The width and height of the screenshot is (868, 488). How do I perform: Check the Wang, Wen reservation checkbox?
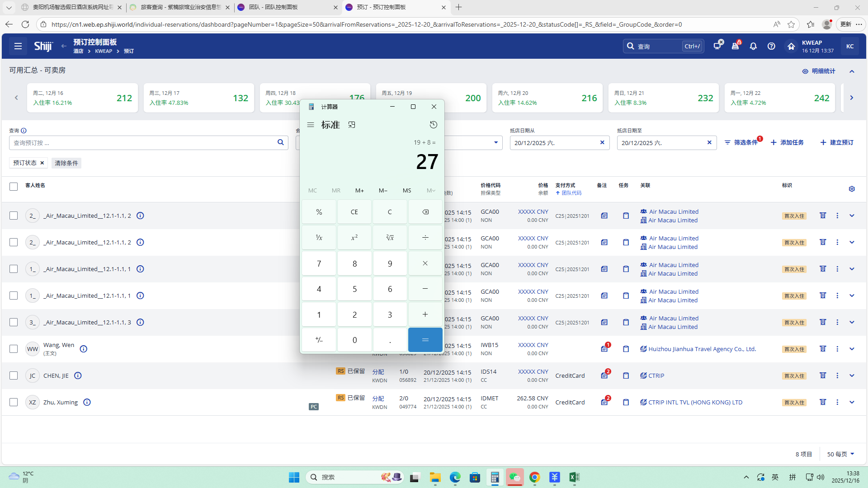click(14, 349)
